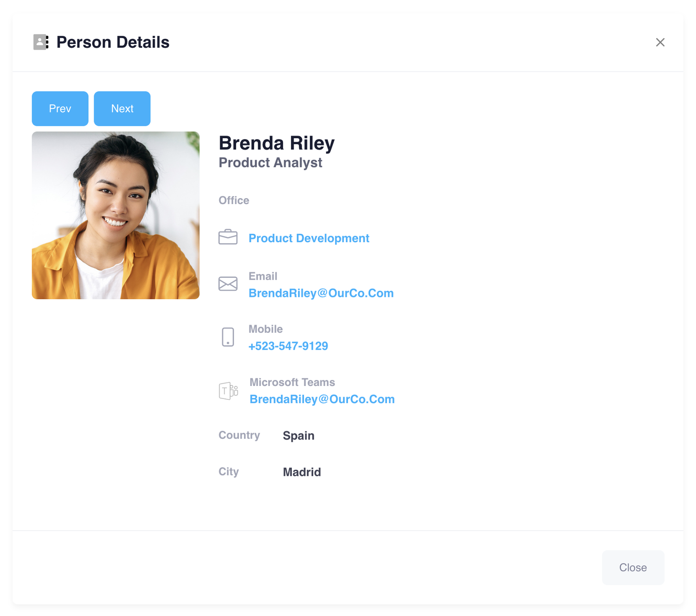Open the Microsoft Teams icon
Viewport: 696px width, 616px height.
229,390
